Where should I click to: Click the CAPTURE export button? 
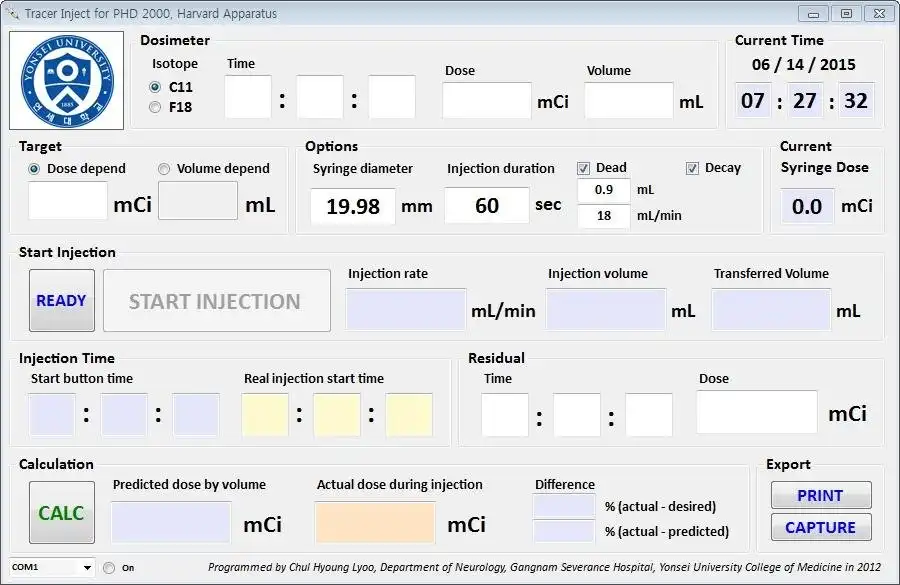821,527
